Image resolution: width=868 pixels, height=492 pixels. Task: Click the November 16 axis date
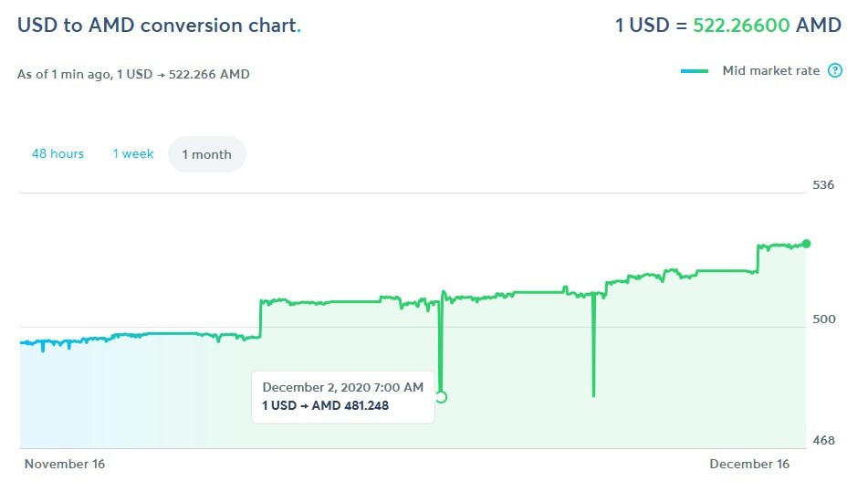(x=65, y=464)
